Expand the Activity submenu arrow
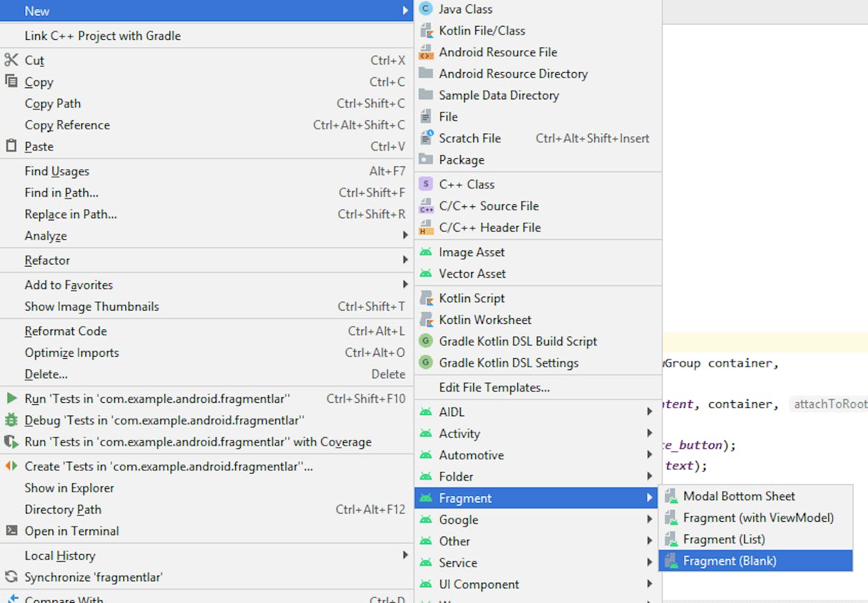 click(650, 434)
